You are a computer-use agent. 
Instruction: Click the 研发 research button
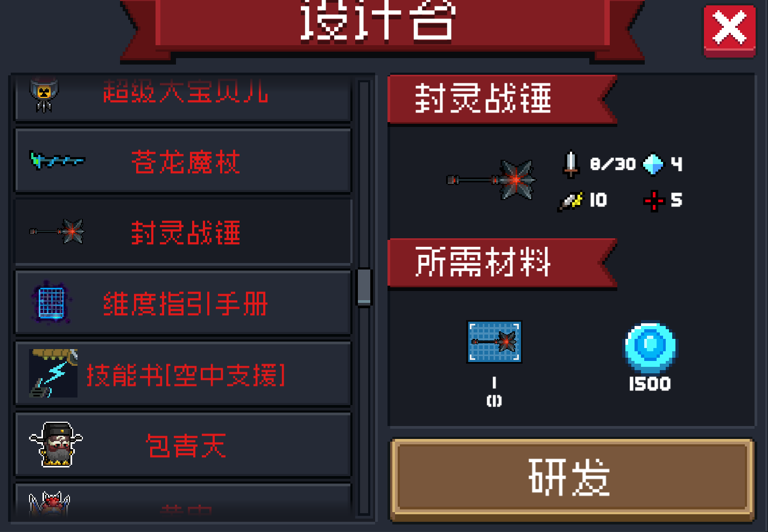pyautogui.click(x=571, y=478)
